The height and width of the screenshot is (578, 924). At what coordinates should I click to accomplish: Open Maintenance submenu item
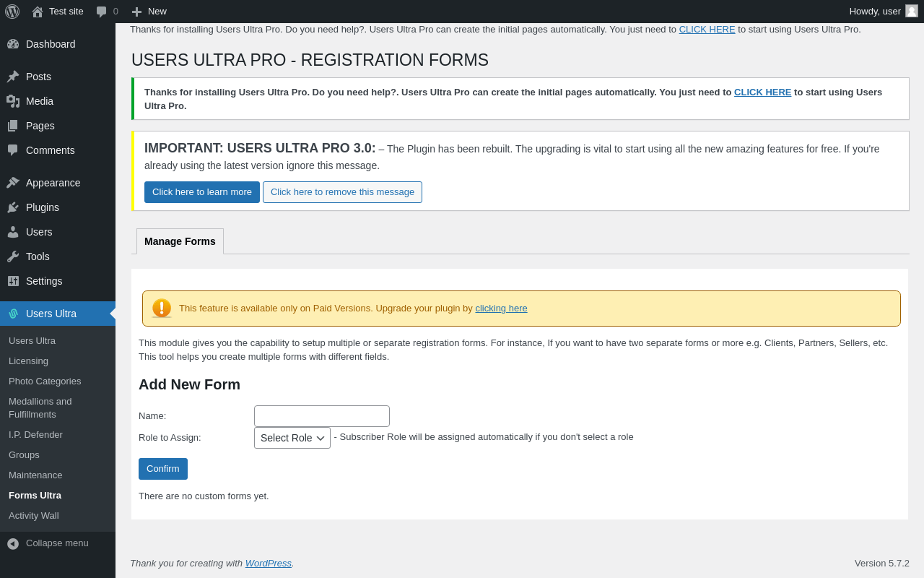click(x=35, y=475)
